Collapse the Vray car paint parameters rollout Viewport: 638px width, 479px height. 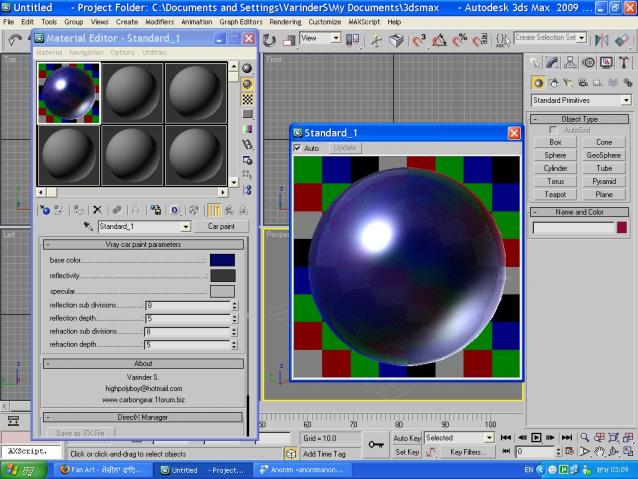[x=143, y=245]
